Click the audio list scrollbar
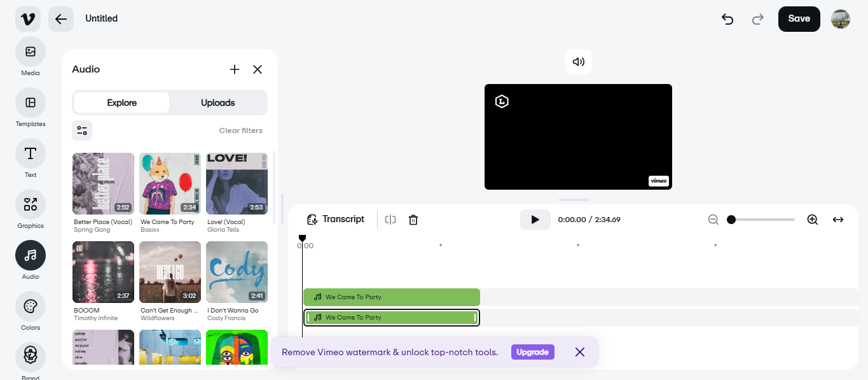The width and height of the screenshot is (868, 380). (x=275, y=188)
